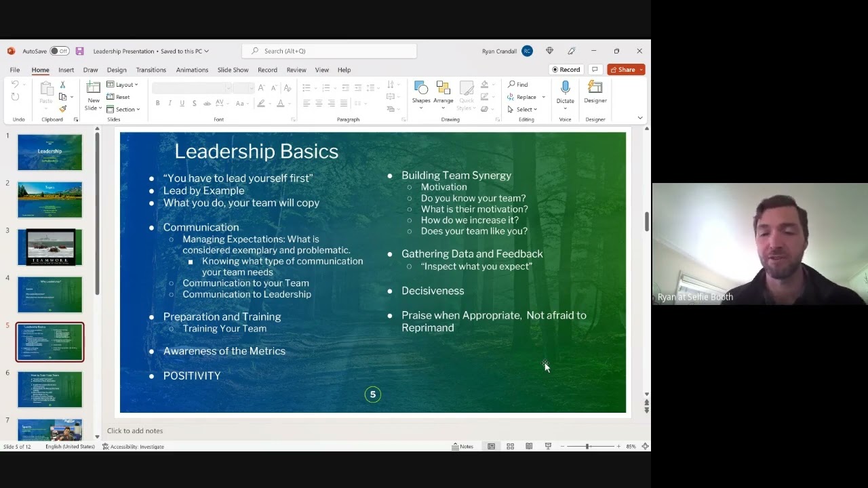Click the Comments icon
The height and width of the screenshot is (488, 868).
click(595, 69)
